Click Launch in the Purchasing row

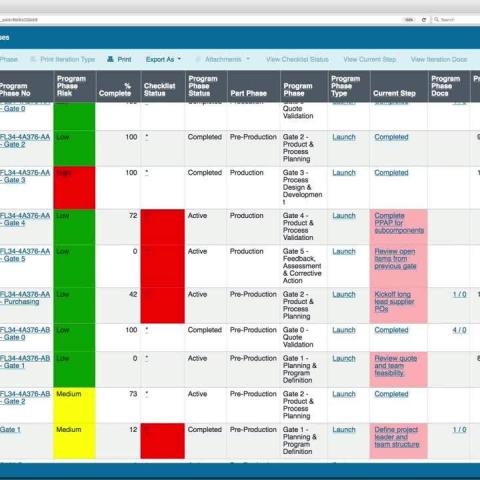coord(344,294)
